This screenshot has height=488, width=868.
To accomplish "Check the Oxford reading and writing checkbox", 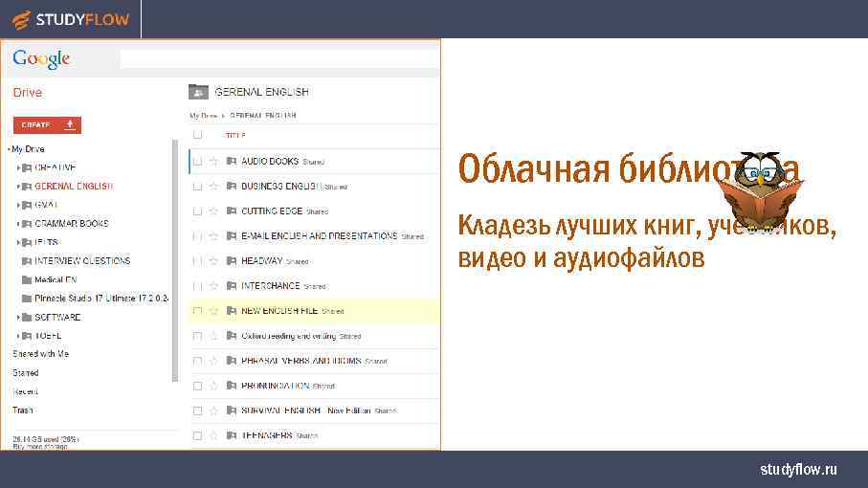I will [198, 336].
